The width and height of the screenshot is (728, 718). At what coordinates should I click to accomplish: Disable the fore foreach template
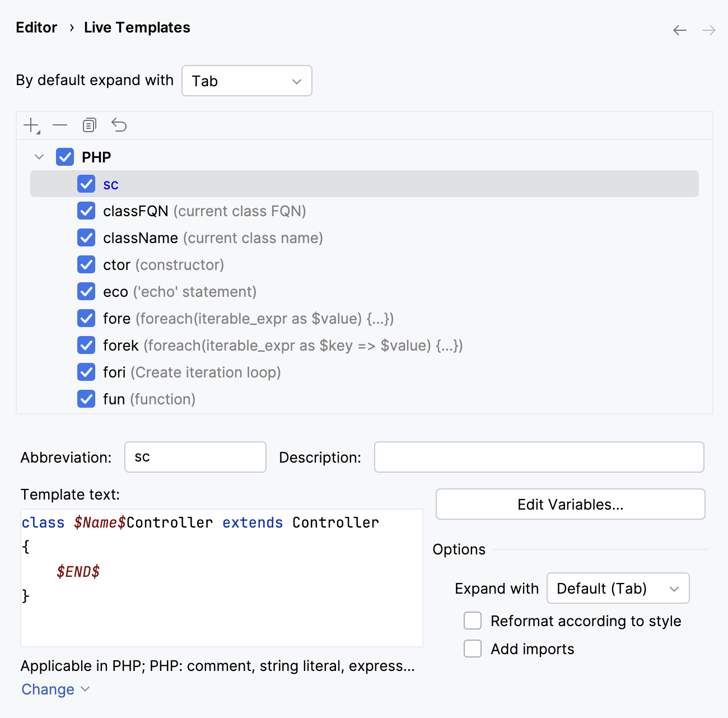pyautogui.click(x=86, y=318)
